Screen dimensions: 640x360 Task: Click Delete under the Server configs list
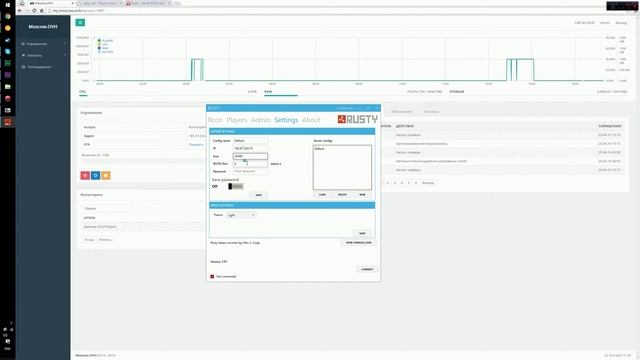tap(342, 195)
